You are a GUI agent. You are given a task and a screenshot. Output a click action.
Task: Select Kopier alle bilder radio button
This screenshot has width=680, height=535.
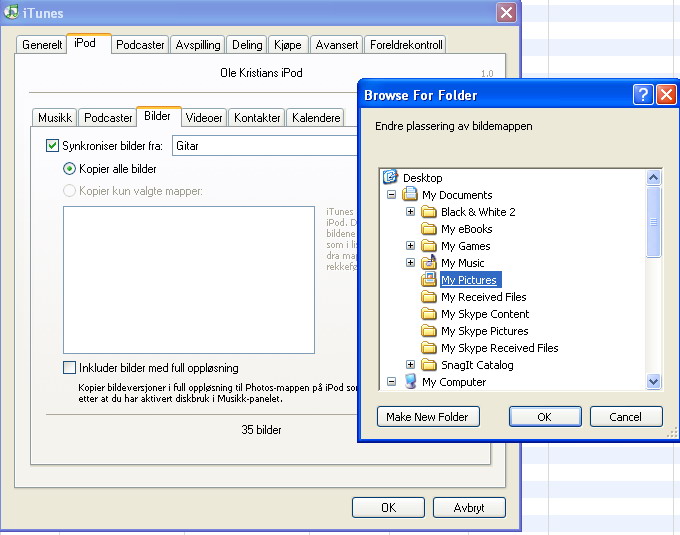click(69, 168)
